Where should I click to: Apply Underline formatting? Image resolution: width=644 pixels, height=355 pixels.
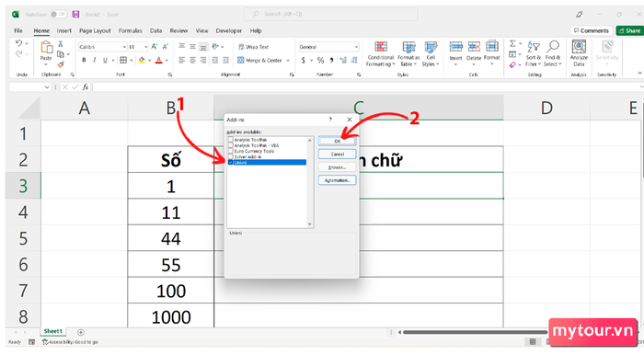pyautogui.click(x=105, y=61)
